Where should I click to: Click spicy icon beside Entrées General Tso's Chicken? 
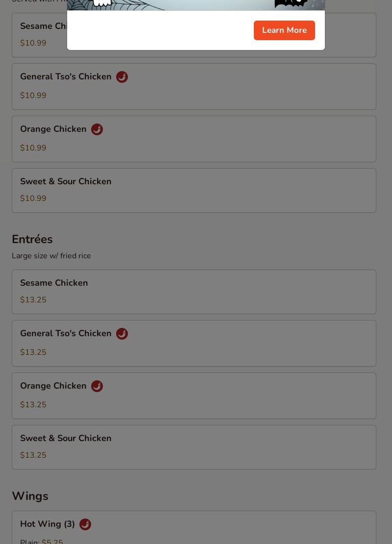tap(122, 333)
